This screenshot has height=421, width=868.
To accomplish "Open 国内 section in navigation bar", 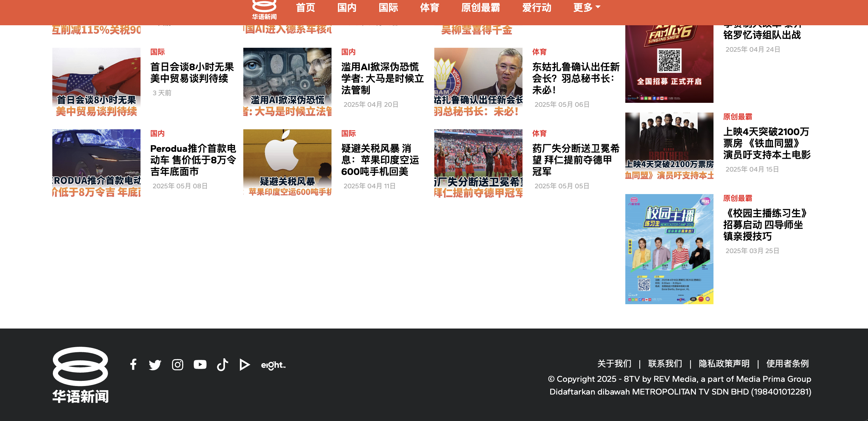I will pyautogui.click(x=347, y=7).
